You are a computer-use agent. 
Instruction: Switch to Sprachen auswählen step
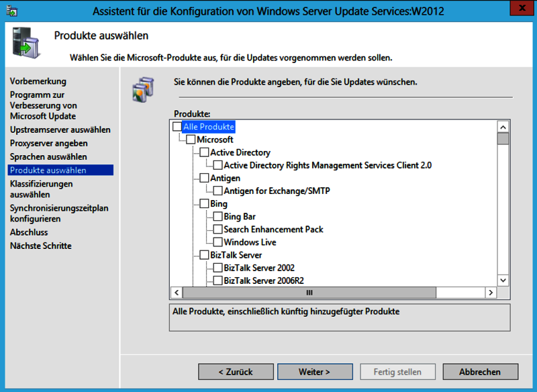48,157
